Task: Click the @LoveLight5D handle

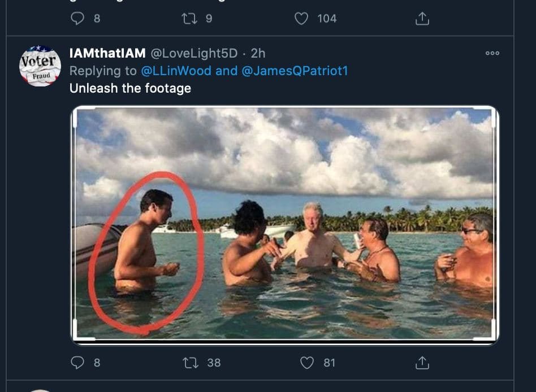Action: click(x=193, y=54)
